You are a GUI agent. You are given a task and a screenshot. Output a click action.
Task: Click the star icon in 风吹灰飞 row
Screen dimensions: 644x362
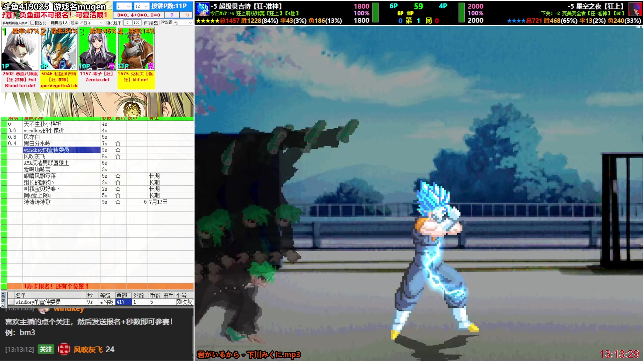click(x=118, y=157)
